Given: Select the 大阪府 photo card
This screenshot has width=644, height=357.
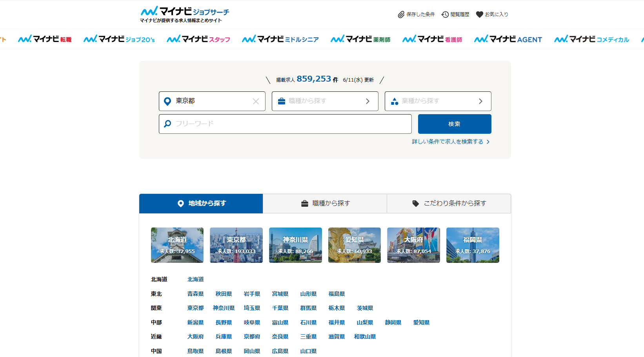Looking at the screenshot, I should pos(413,245).
